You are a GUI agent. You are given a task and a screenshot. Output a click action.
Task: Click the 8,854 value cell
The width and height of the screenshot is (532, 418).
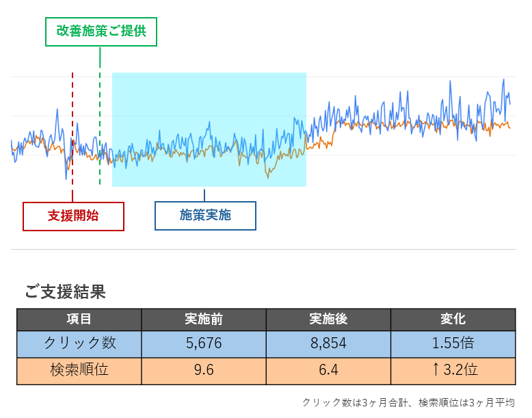tap(328, 344)
